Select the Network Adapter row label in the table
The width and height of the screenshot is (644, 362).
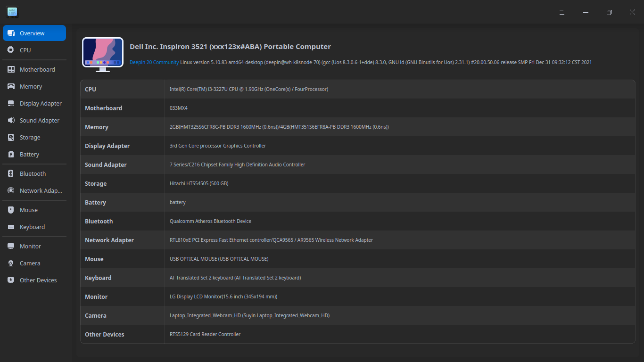click(x=109, y=240)
